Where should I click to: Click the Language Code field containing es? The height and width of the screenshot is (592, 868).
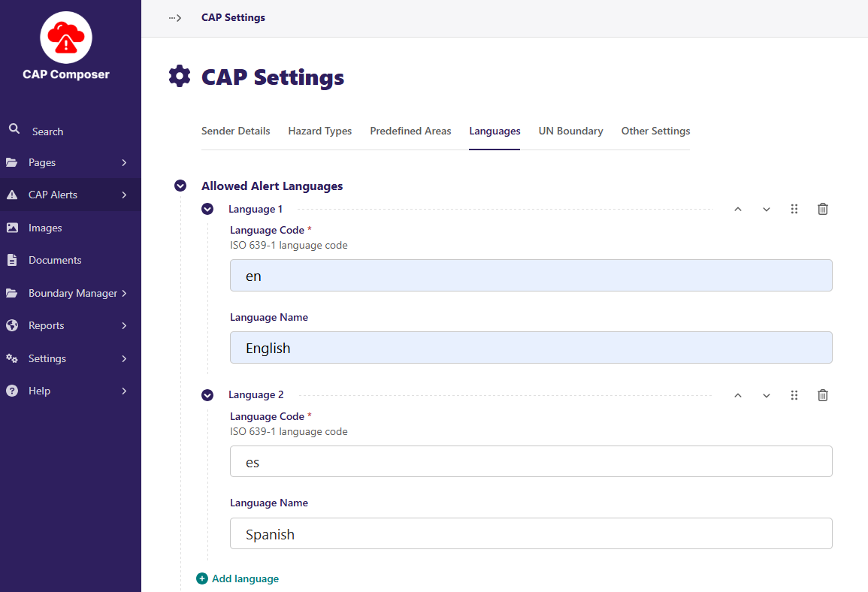point(531,461)
